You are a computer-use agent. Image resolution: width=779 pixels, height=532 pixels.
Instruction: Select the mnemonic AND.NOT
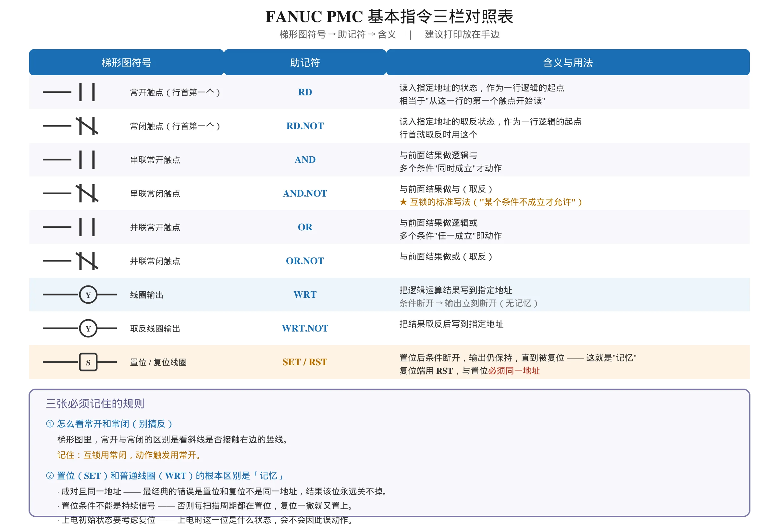pyautogui.click(x=305, y=193)
